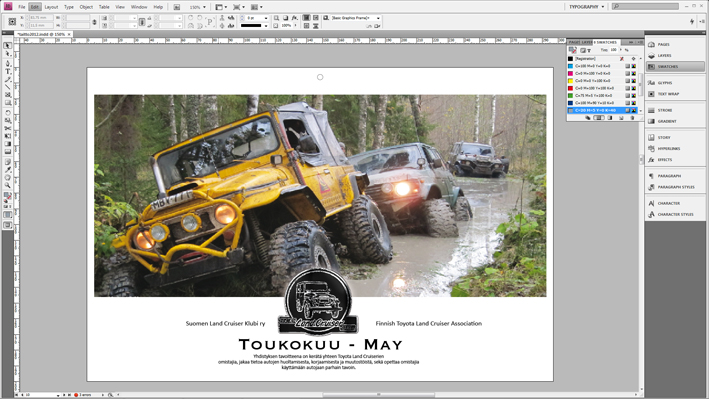Toggle formatting affects text in Swatches panel
Screen dimensions: 709x399
[589, 51]
